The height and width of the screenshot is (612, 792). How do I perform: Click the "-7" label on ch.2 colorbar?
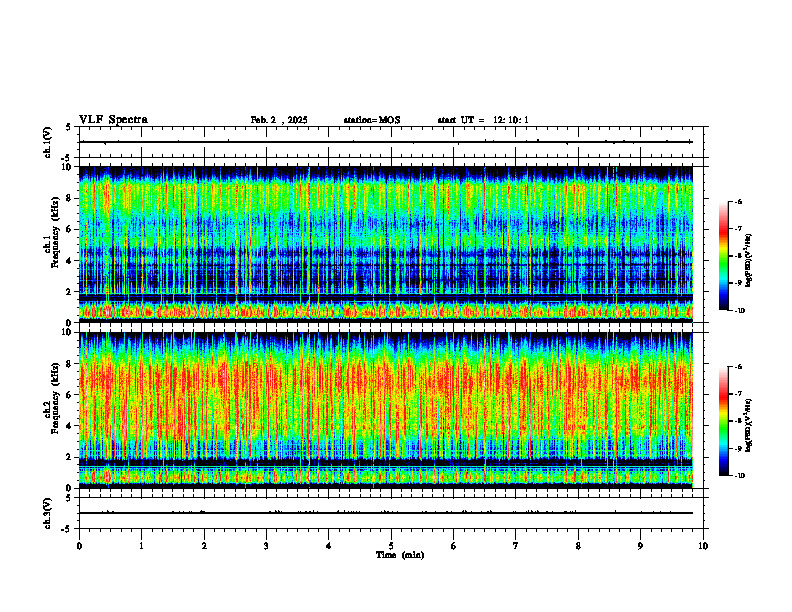pos(738,394)
